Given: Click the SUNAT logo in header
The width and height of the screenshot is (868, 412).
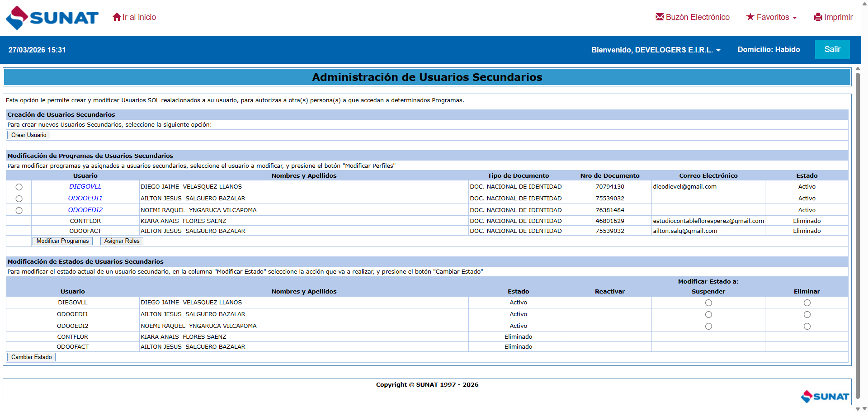Looking at the screenshot, I should tap(52, 18).
